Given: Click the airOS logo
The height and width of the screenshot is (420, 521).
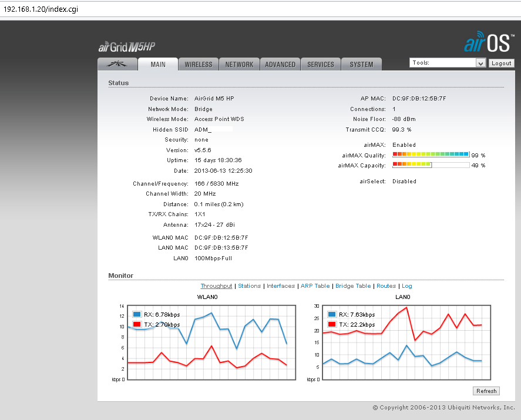Looking at the screenshot, I should click(489, 42).
